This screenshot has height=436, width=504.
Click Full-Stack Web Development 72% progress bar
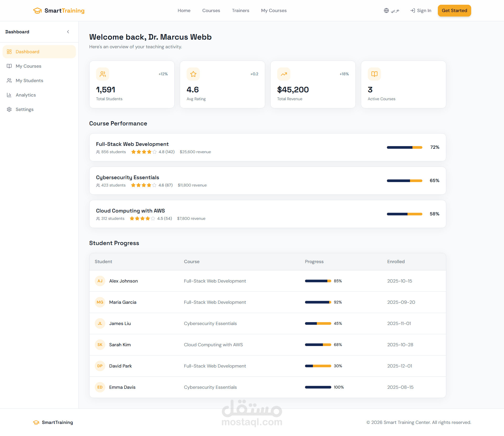pyautogui.click(x=405, y=147)
